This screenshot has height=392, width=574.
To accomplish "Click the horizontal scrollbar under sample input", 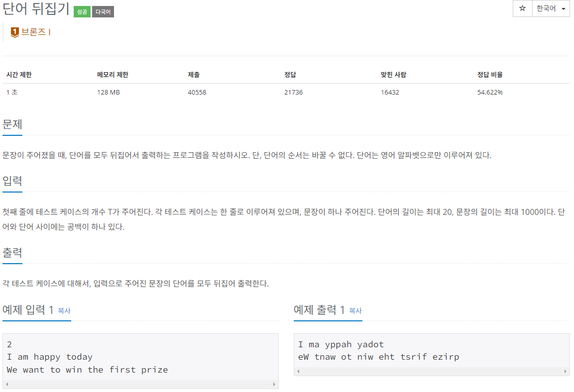I will coord(140,384).
